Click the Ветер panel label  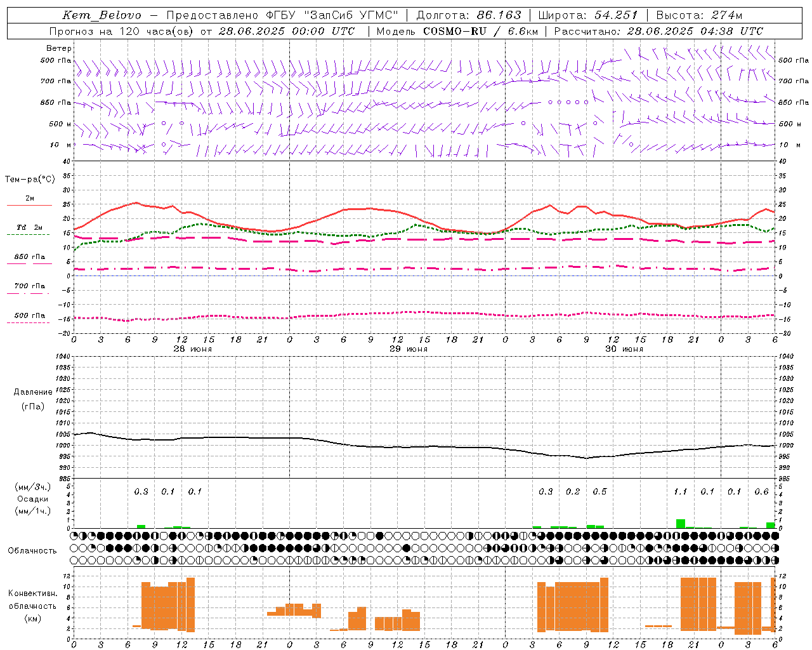click(x=59, y=48)
